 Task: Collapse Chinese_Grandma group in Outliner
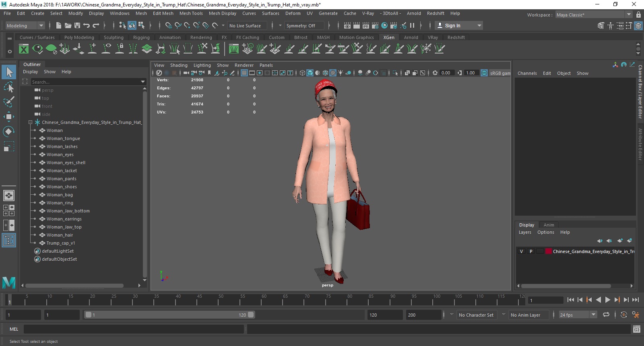30,122
